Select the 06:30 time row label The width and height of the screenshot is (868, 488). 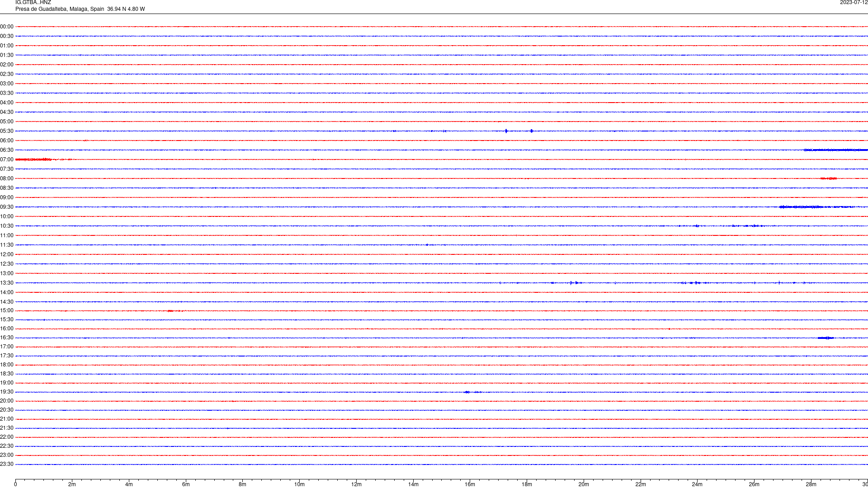pos(7,150)
